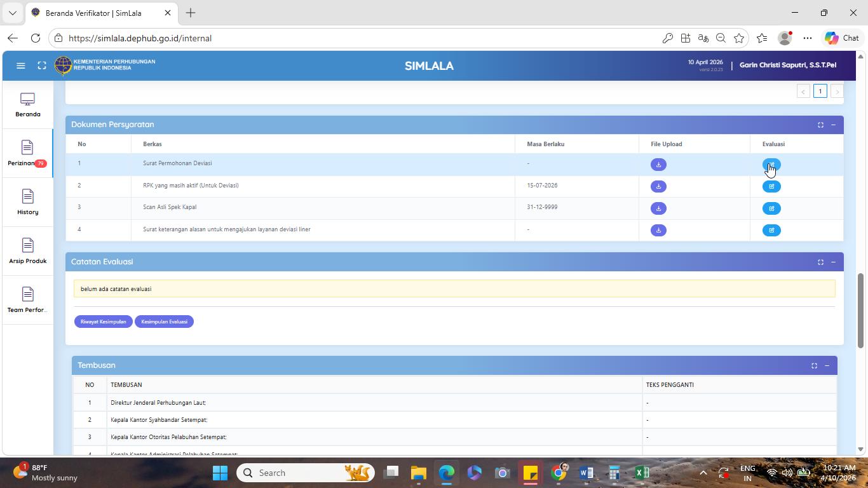Image resolution: width=868 pixels, height=488 pixels.
Task: Download Surat keterangan alasan deviasi liner file
Action: [658, 230]
